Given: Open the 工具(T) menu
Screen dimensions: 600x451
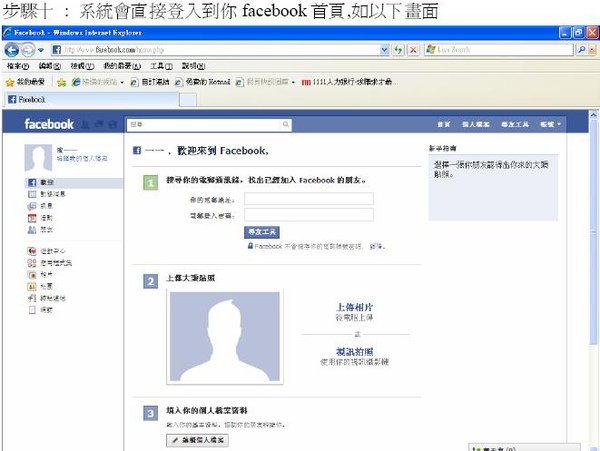Looking at the screenshot, I should point(161,66).
